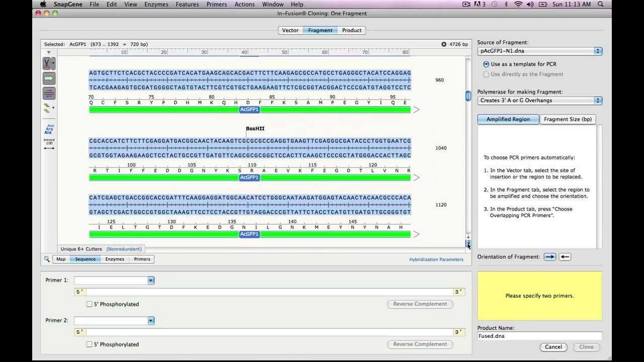Click the scissors enzyme display icon

[x=47, y=64]
